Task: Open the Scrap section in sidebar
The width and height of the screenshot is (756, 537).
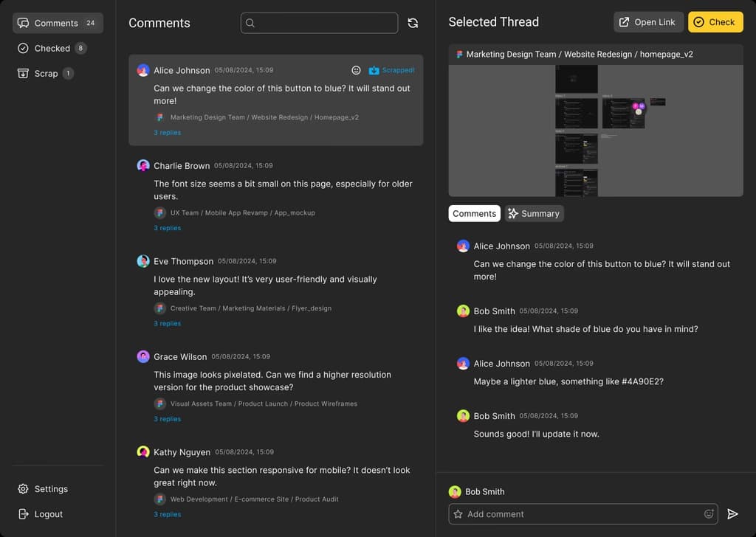Action: (x=45, y=73)
